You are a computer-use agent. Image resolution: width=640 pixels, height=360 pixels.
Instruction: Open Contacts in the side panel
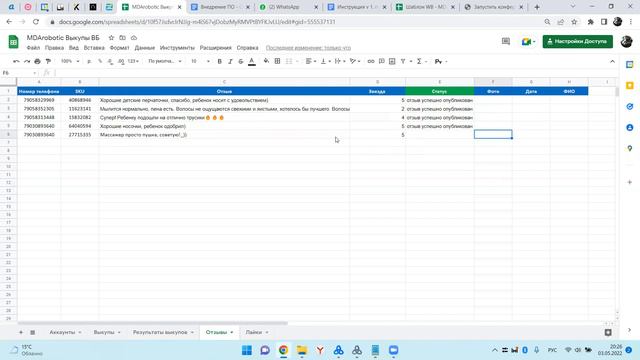point(629,128)
